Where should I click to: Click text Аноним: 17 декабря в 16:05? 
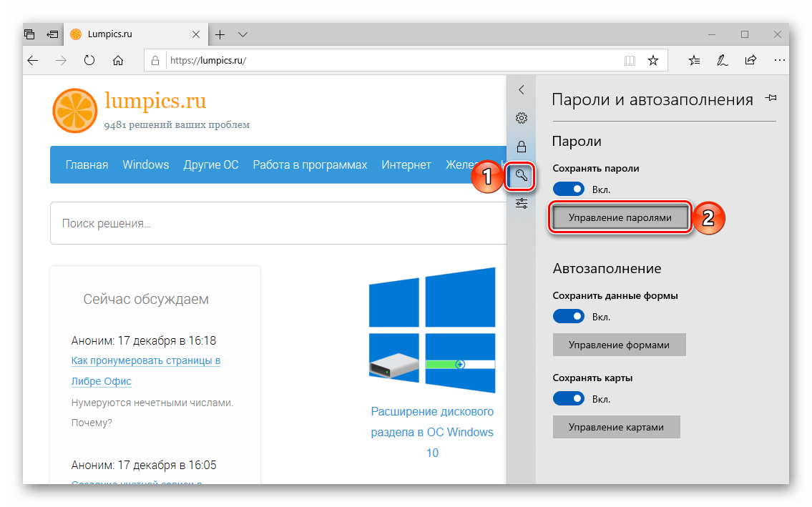click(x=144, y=465)
